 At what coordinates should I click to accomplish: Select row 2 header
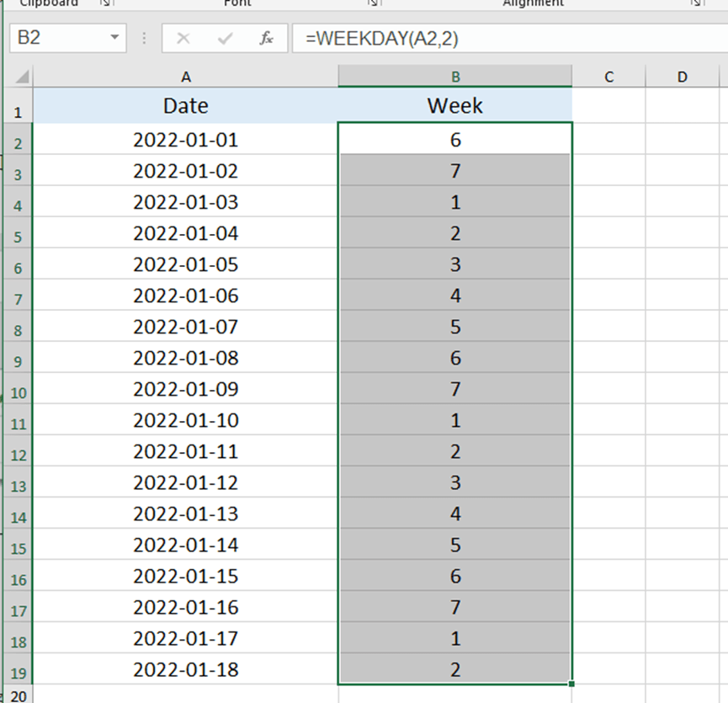tap(18, 139)
